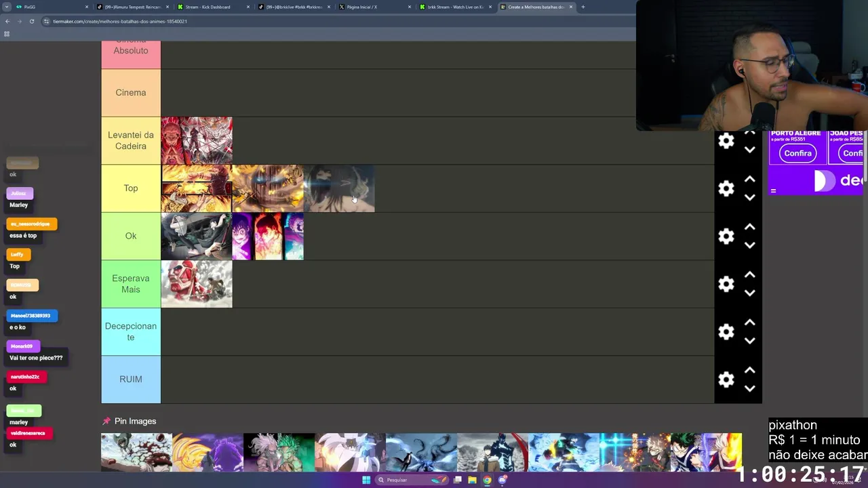The width and height of the screenshot is (868, 488).
Task: Click the Levantei da Cadeira tier label
Action: (131, 140)
